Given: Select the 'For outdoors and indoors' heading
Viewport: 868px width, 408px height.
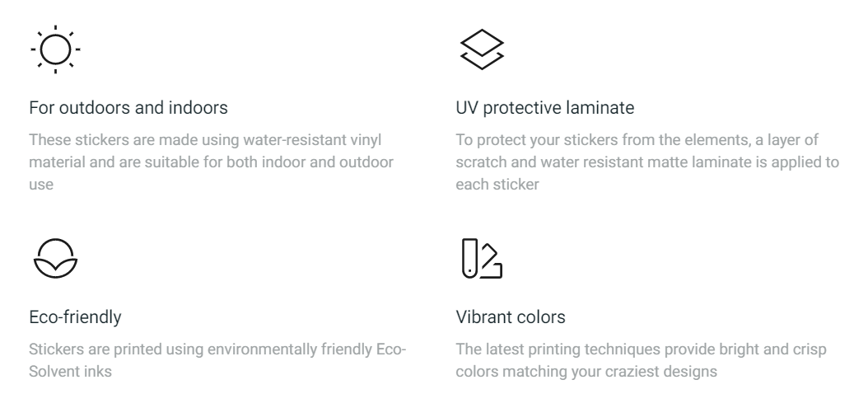Looking at the screenshot, I should coord(128,107).
